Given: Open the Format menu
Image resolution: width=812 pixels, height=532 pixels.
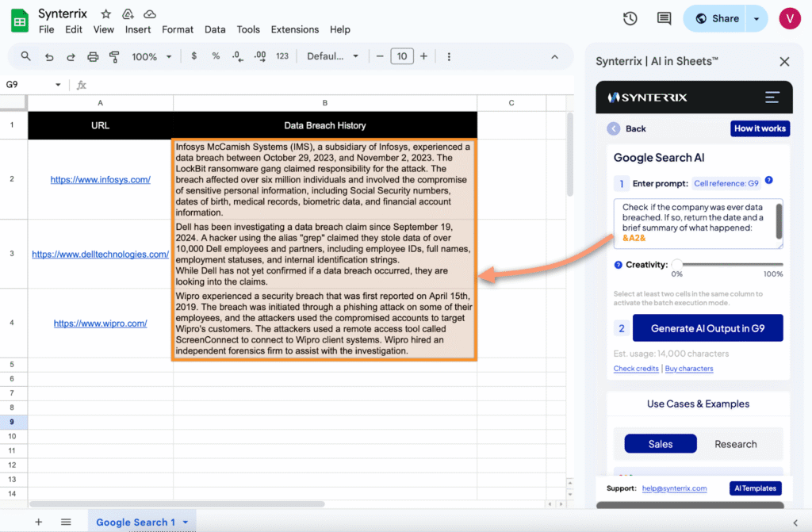Looking at the screenshot, I should [x=178, y=29].
